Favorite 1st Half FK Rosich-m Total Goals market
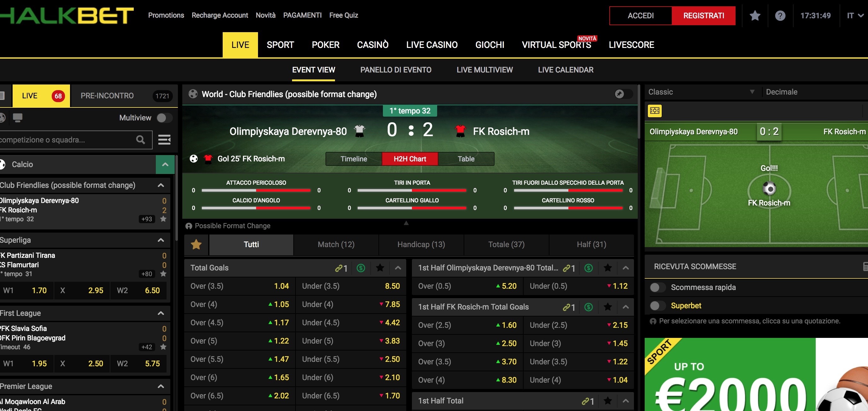 (608, 307)
